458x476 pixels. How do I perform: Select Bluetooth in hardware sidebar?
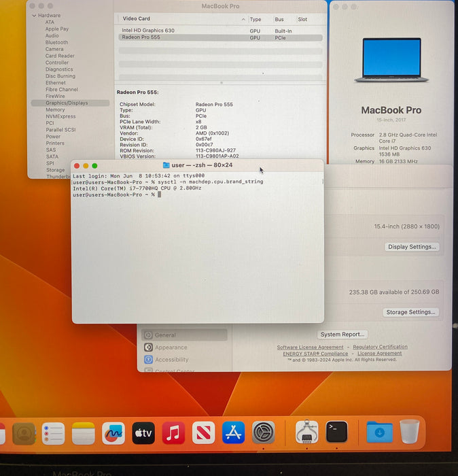(x=56, y=42)
